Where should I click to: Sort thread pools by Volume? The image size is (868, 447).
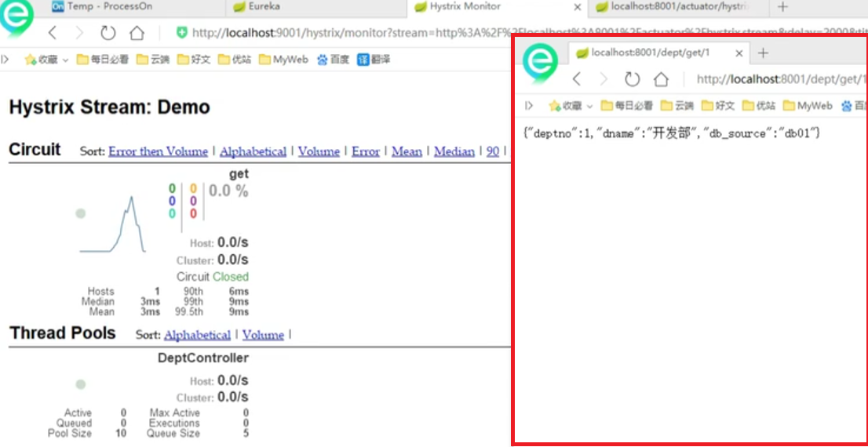click(x=263, y=335)
